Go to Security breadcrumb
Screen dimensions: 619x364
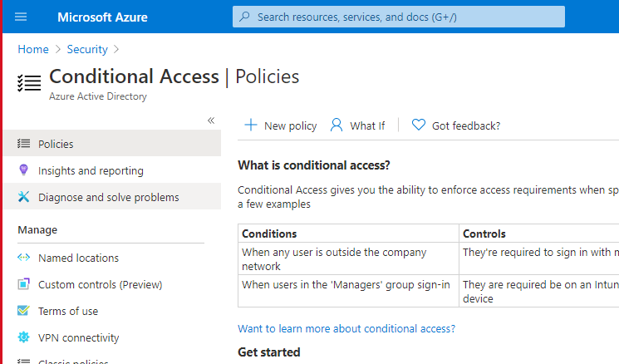point(87,49)
